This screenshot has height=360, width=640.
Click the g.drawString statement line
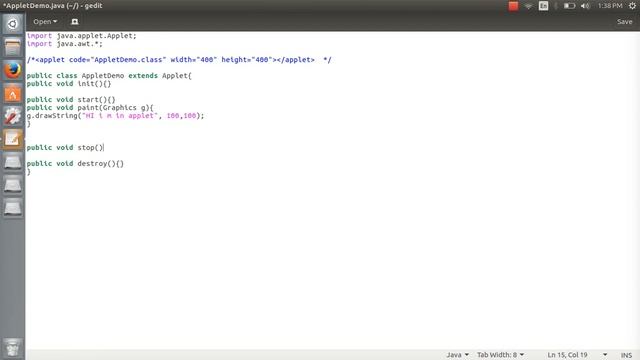(x=115, y=116)
